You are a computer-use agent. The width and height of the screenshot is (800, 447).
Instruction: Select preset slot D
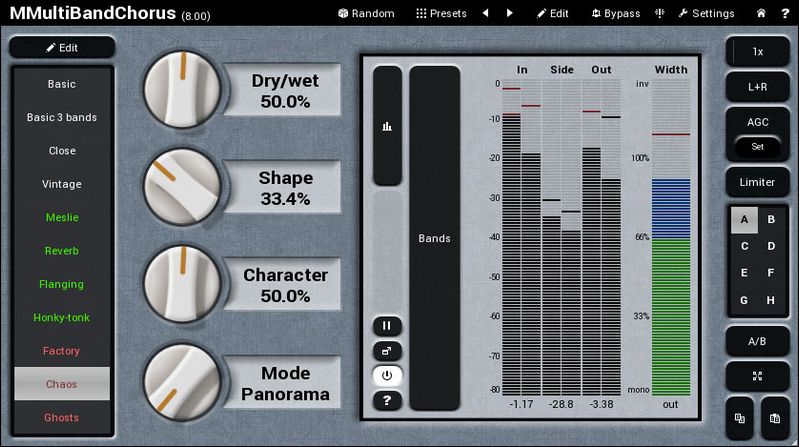pos(771,246)
